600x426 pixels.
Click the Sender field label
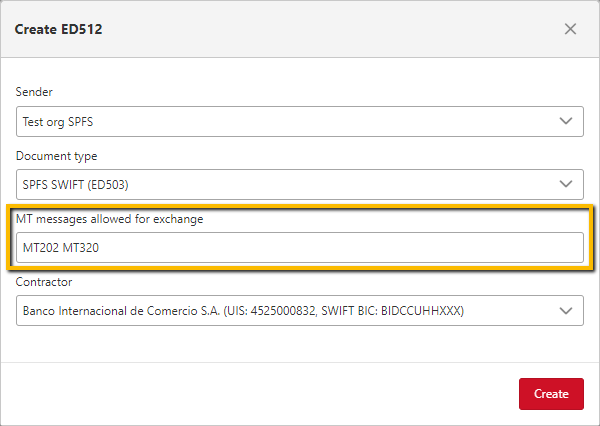[34, 92]
